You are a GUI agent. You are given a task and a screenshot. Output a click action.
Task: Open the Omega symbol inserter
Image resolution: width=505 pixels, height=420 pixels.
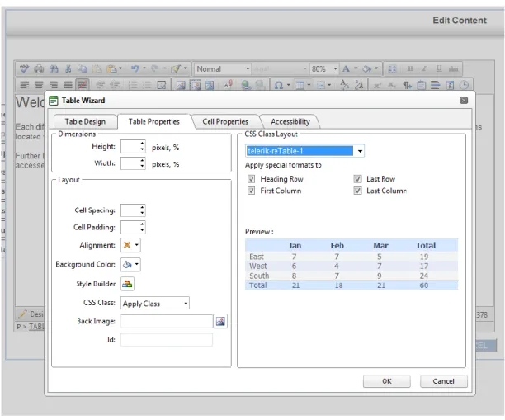pos(279,85)
